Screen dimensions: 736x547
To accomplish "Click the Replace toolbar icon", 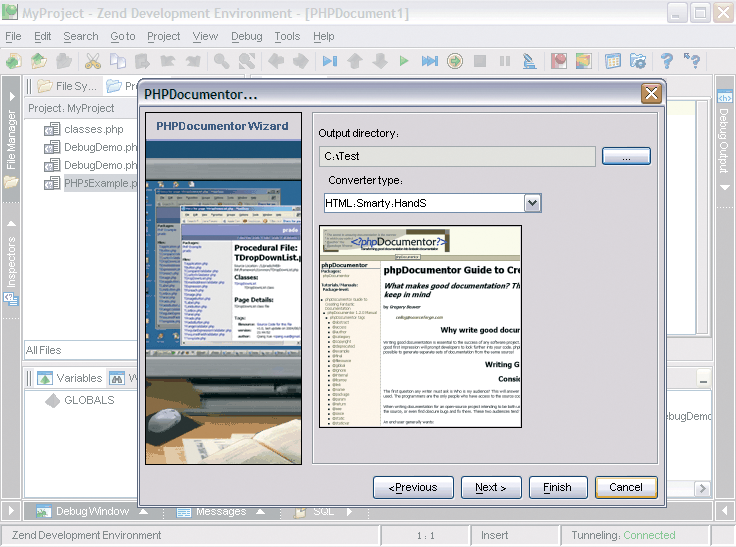I will 247,61.
